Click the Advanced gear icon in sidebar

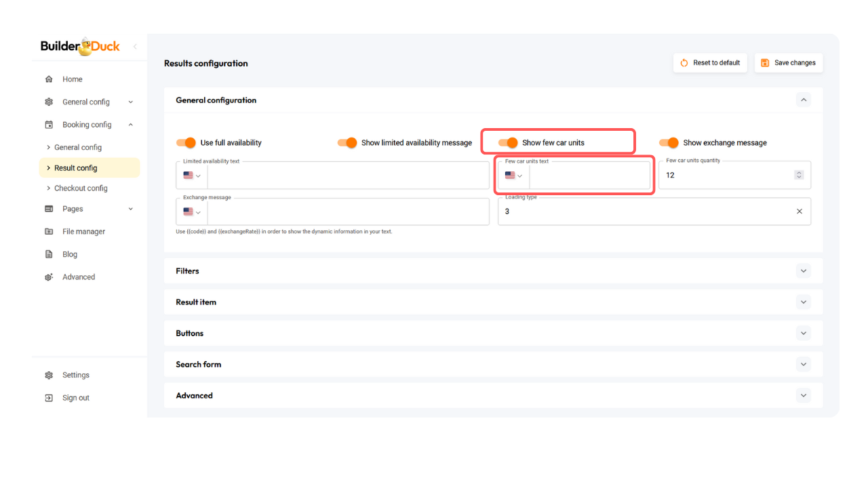[49, 277]
